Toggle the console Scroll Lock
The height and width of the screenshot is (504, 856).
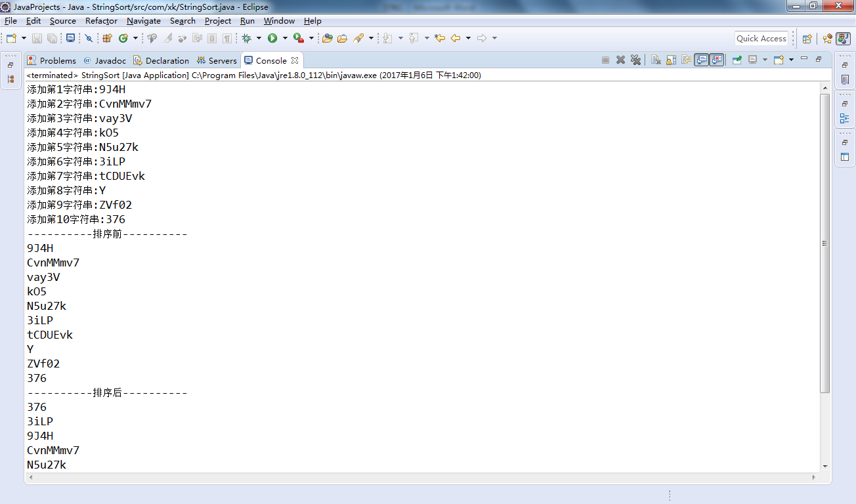671,60
